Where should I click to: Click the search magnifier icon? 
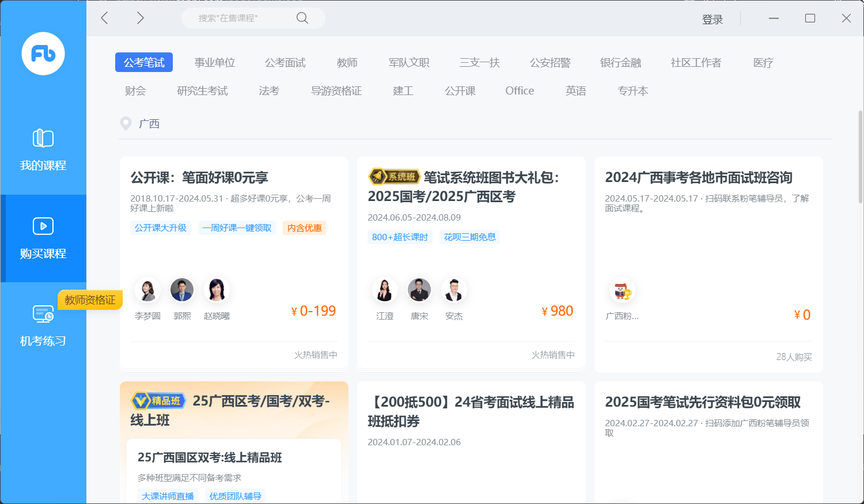coord(302,18)
